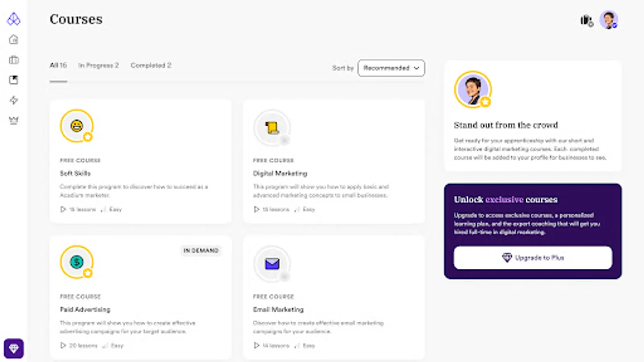The height and width of the screenshot is (362, 644).
Task: Click the Upgrade to Plus button
Action: [533, 257]
